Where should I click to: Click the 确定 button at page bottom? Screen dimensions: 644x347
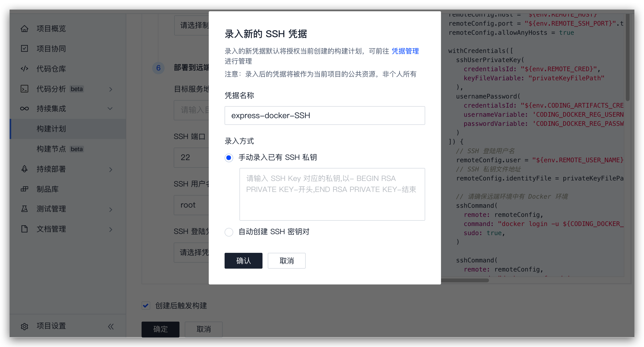tap(160, 329)
